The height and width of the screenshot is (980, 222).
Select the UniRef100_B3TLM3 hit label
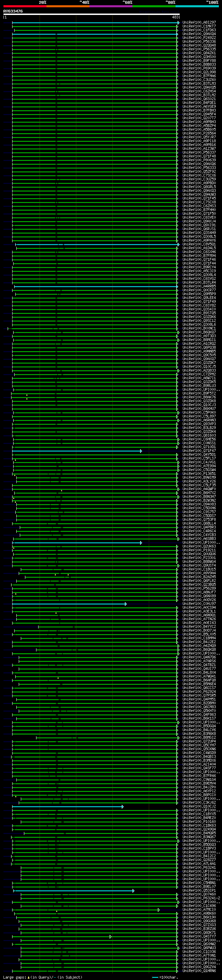(x=199, y=83)
